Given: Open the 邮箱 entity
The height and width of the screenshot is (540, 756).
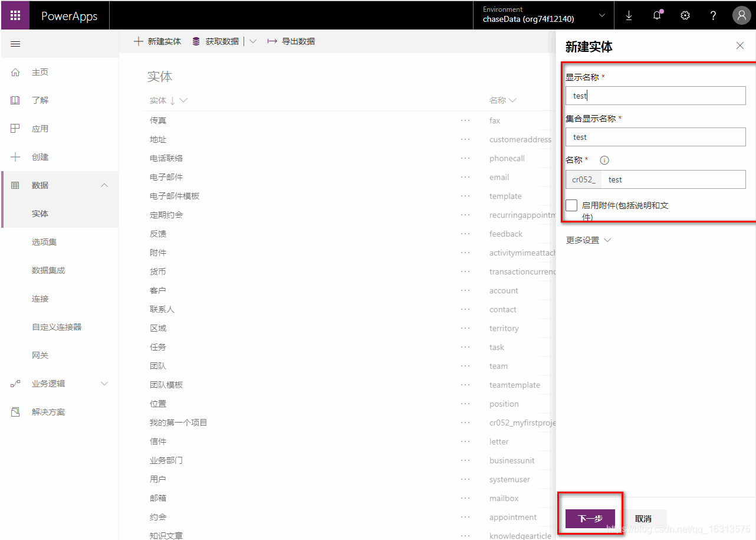Looking at the screenshot, I should coord(158,498).
